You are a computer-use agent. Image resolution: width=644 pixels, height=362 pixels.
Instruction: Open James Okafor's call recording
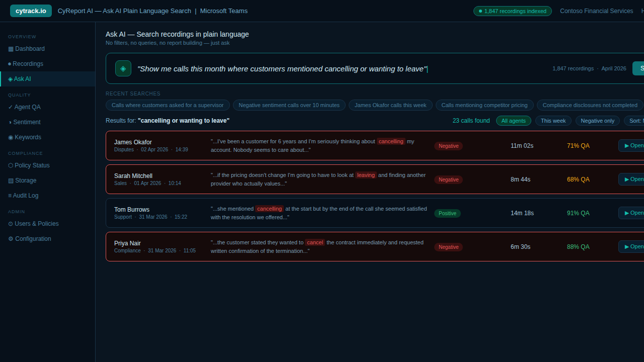[632, 146]
